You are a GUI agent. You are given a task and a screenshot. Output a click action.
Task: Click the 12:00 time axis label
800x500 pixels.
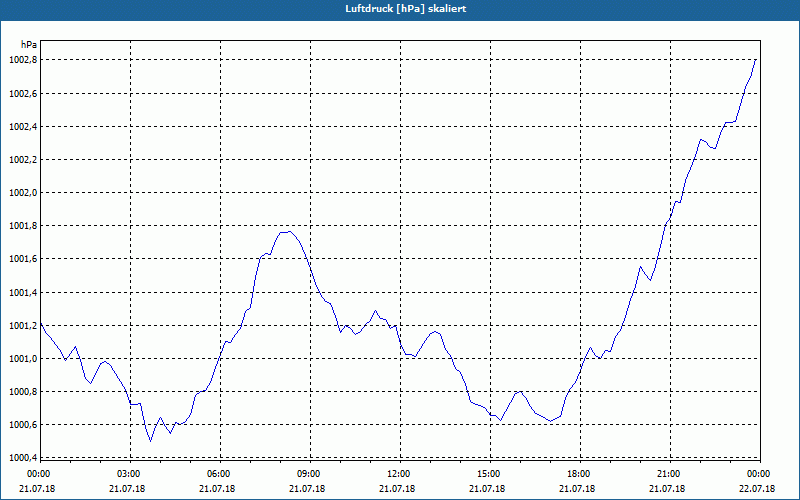(398, 474)
